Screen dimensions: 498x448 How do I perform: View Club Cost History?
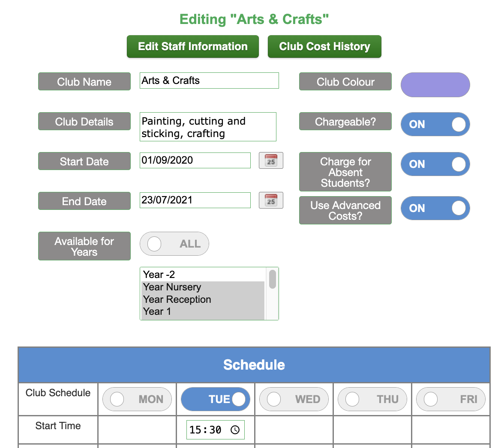click(x=324, y=46)
